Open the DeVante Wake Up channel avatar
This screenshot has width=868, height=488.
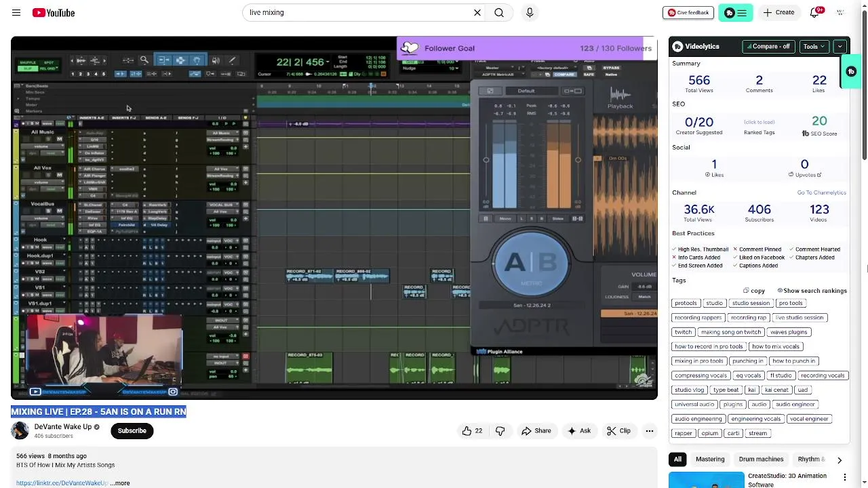click(20, 430)
